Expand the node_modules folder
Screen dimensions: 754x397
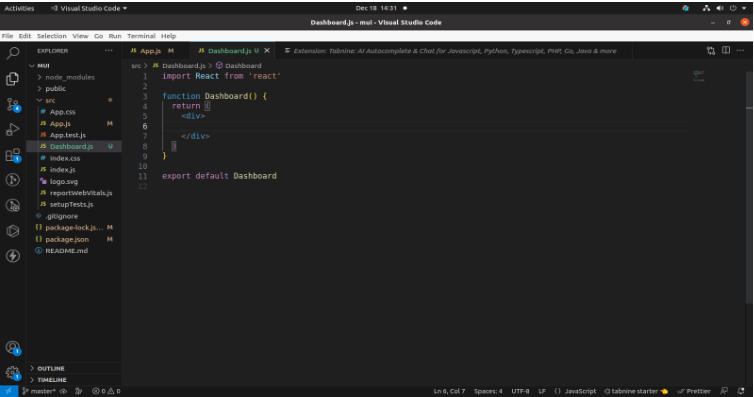pyautogui.click(x=70, y=77)
